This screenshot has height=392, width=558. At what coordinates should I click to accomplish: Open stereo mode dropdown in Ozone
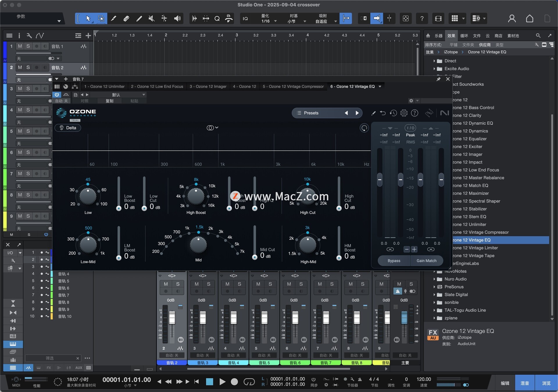tap(212, 128)
